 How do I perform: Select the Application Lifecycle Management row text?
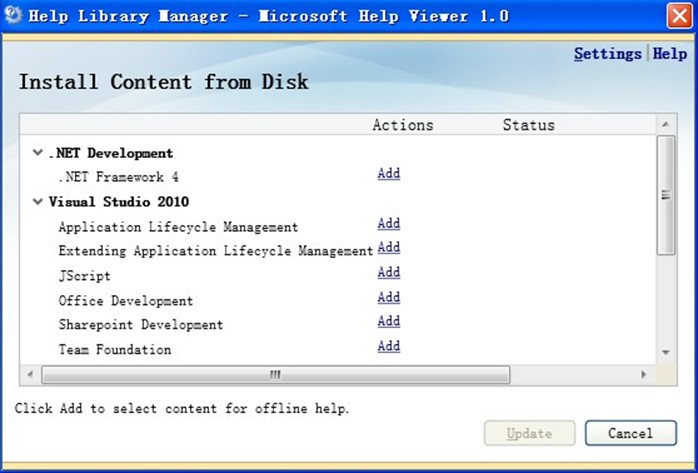pos(178,227)
